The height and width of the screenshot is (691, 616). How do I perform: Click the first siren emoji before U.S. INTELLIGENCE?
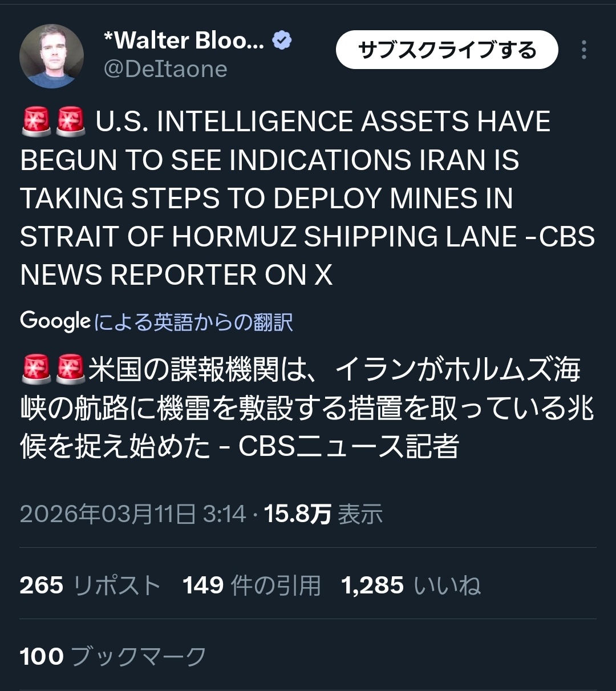(36, 122)
